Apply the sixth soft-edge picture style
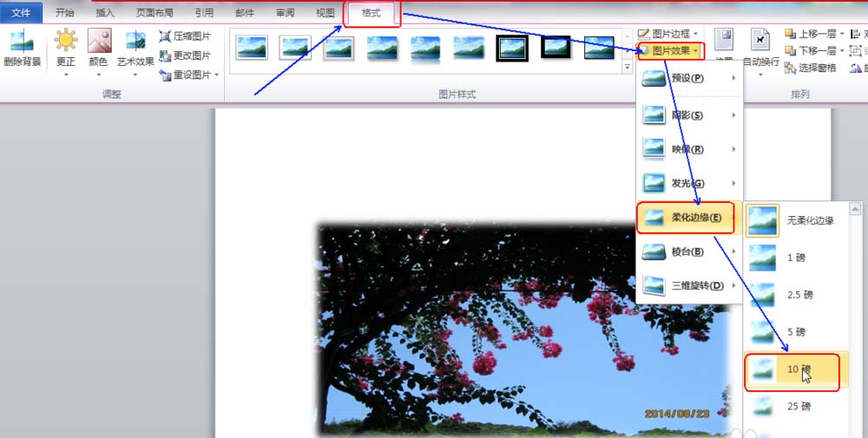 pyautogui.click(x=469, y=48)
